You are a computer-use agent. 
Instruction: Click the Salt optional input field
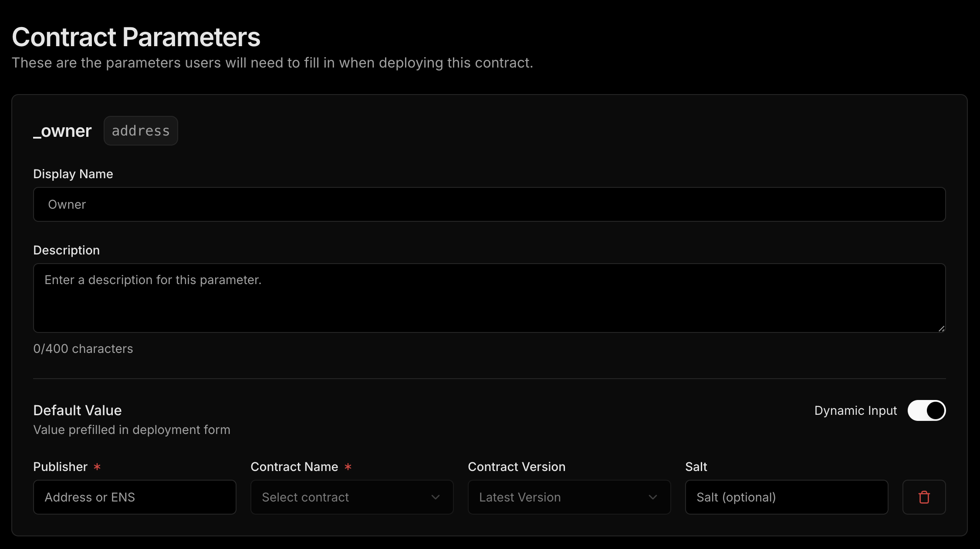coord(786,497)
